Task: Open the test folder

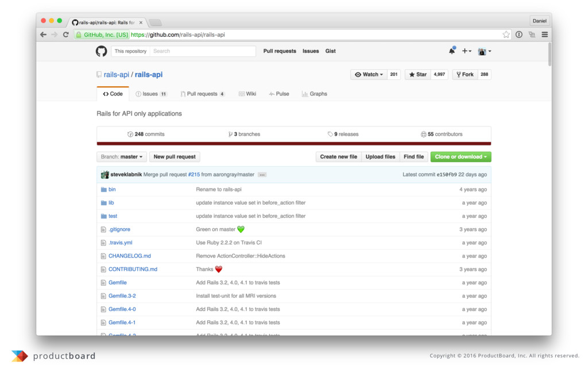Action: pos(113,216)
